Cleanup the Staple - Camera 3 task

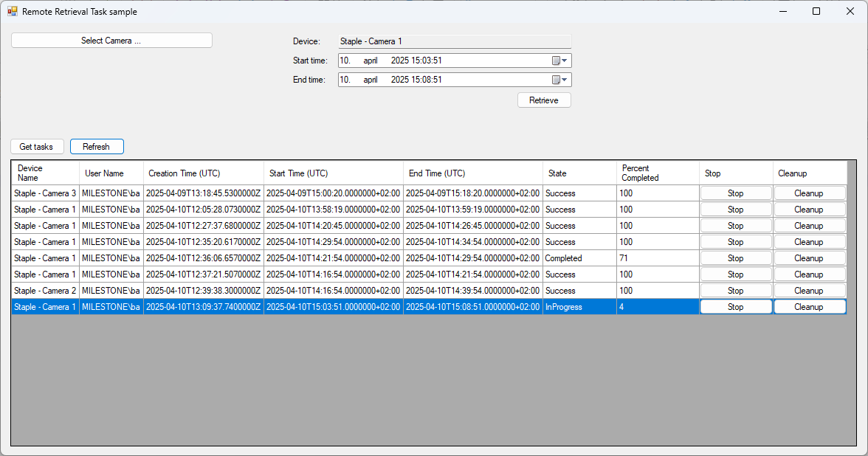[x=809, y=193]
